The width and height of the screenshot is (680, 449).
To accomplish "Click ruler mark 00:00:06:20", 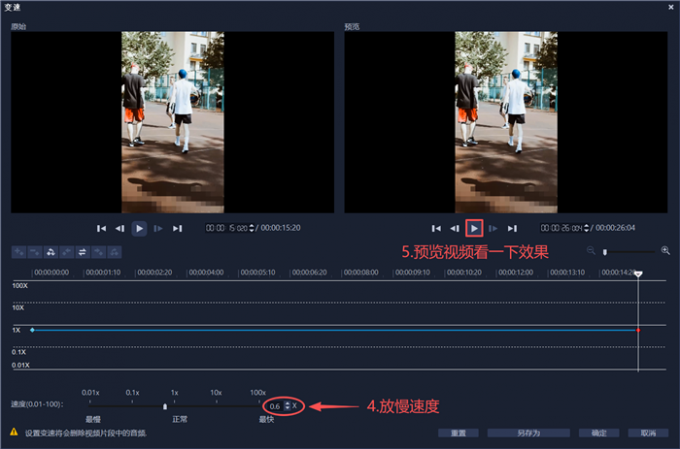I will tap(310, 272).
